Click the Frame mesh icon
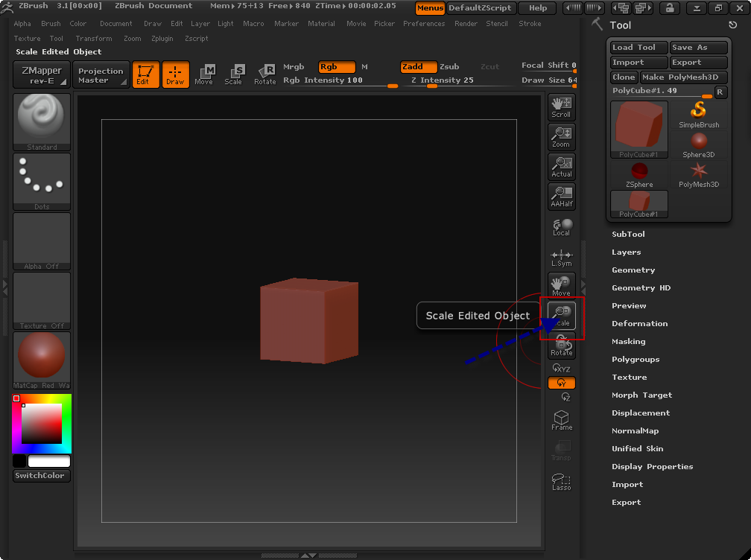Screen dimensions: 751x560 [x=561, y=420]
